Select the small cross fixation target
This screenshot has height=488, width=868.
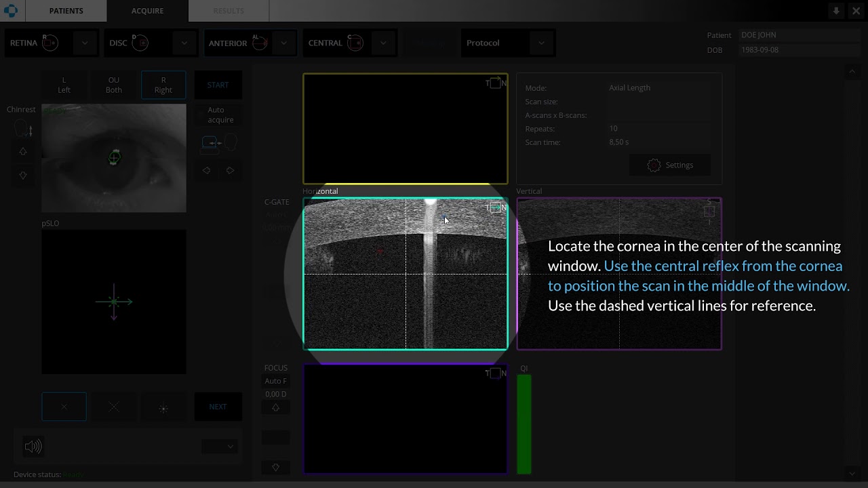(64, 407)
